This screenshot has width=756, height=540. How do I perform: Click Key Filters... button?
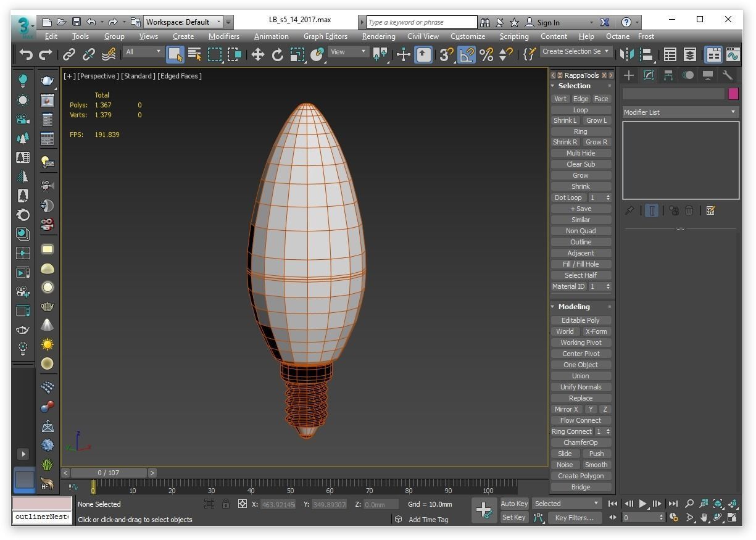click(574, 517)
